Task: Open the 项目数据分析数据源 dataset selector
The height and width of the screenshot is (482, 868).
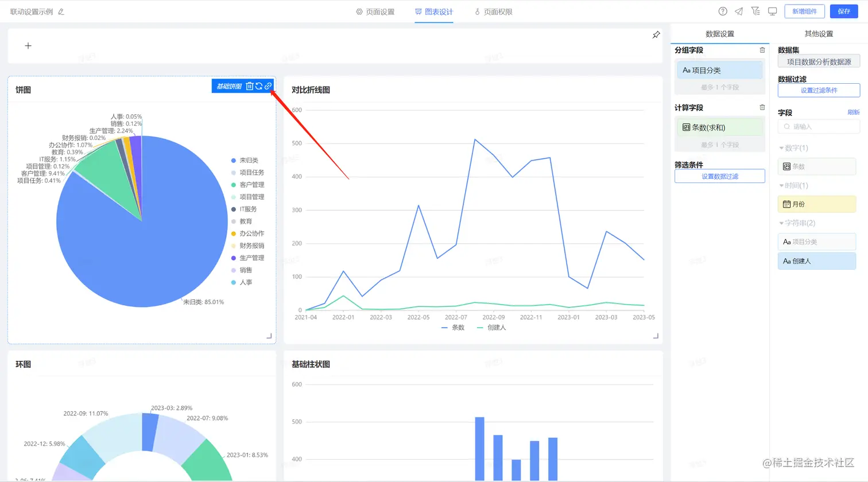Action: pyautogui.click(x=819, y=62)
